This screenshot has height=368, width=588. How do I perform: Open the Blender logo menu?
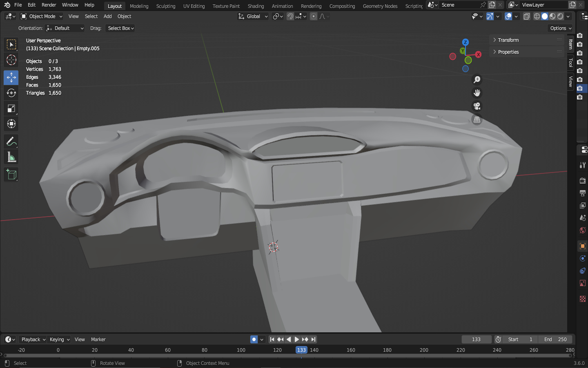7,5
